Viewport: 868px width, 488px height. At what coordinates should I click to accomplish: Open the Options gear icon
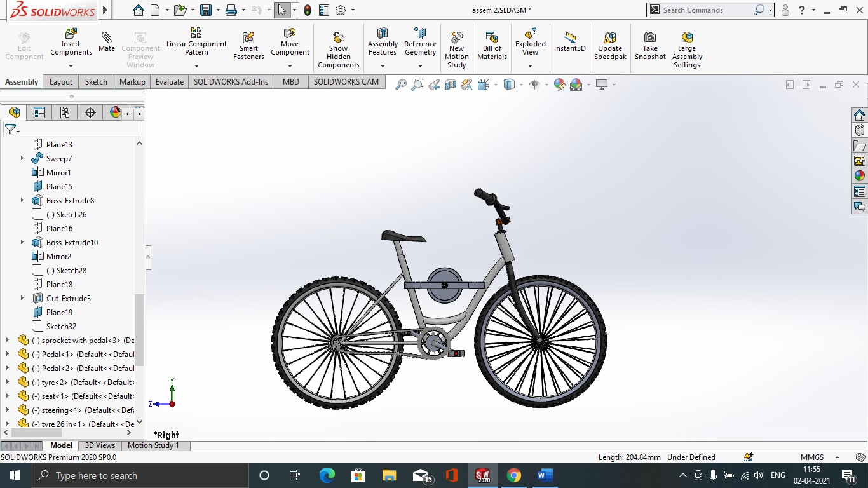[x=341, y=10]
